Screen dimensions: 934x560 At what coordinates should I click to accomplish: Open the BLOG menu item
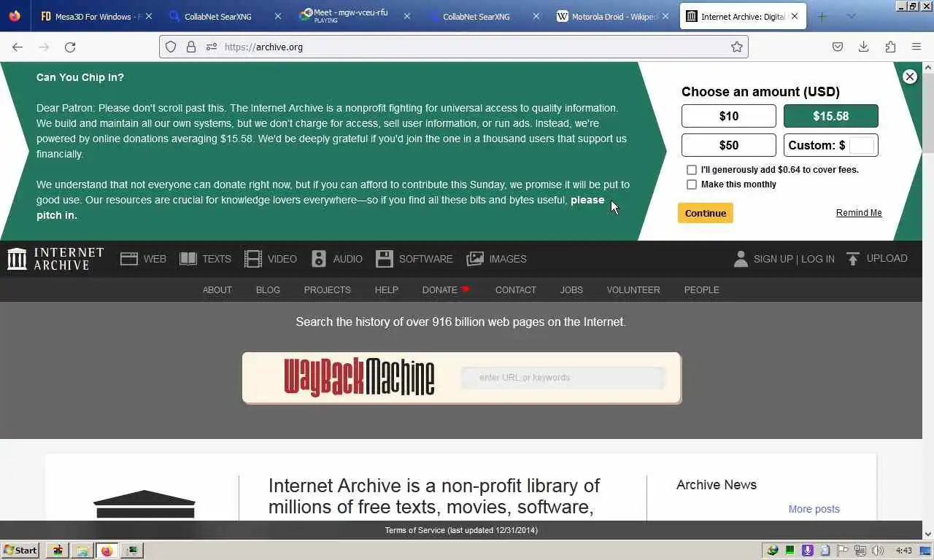click(x=268, y=289)
